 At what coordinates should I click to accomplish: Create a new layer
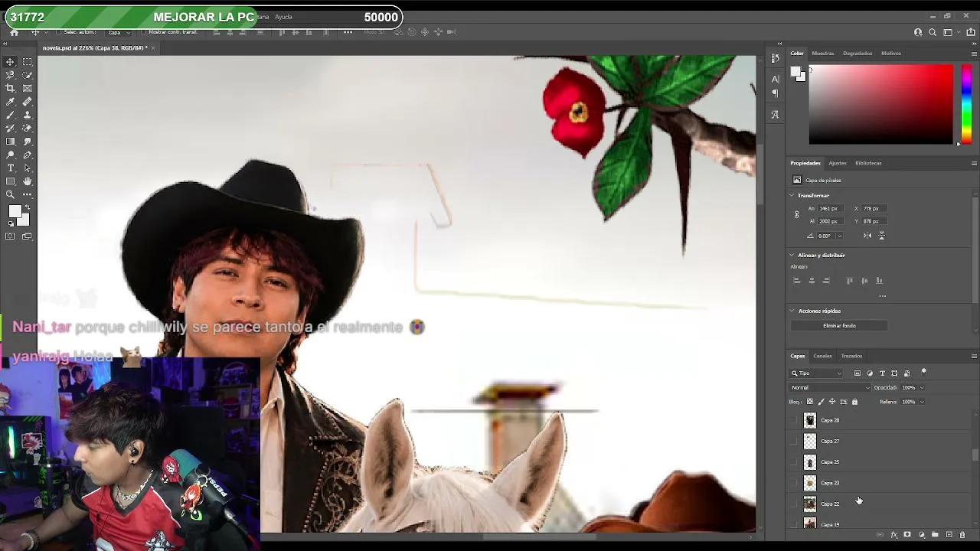point(949,535)
